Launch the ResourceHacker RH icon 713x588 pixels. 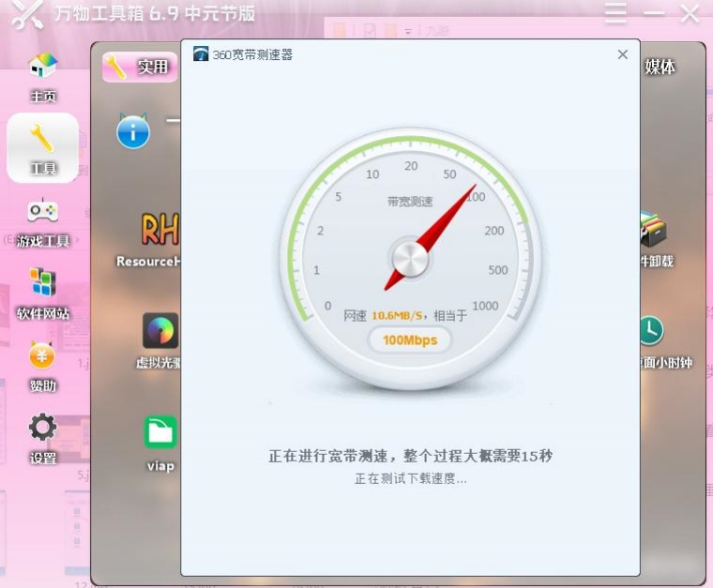pyautogui.click(x=160, y=230)
